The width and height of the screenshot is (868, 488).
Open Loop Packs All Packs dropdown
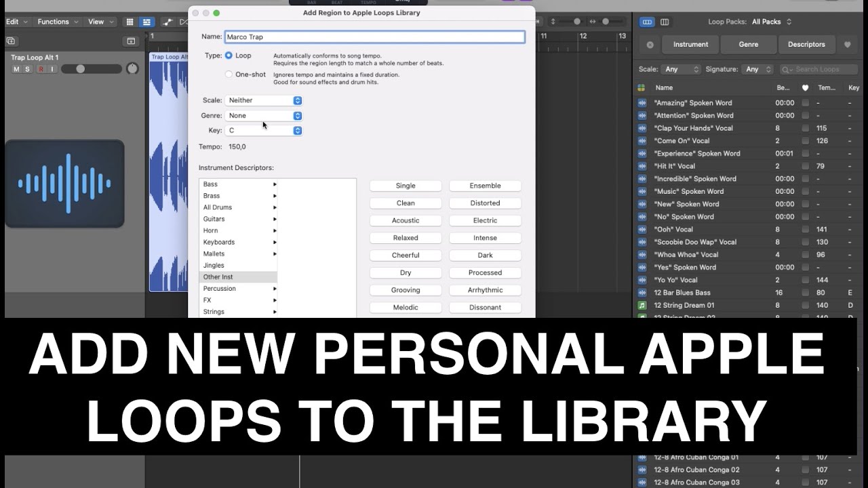click(x=772, y=22)
